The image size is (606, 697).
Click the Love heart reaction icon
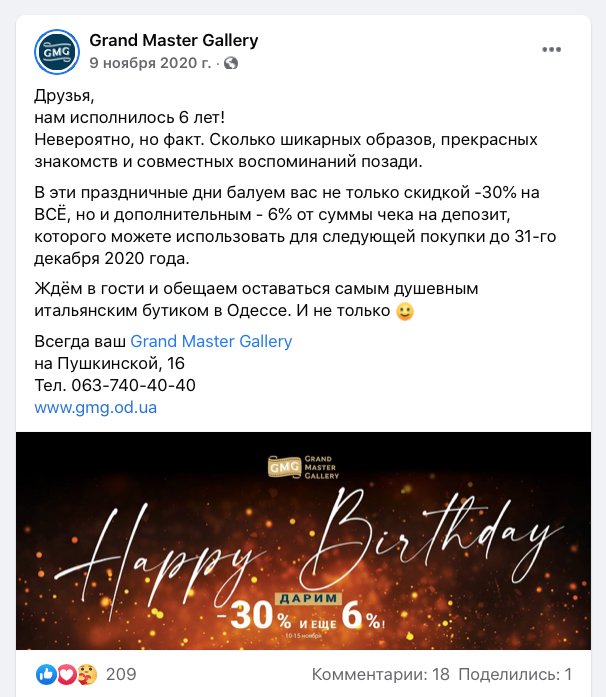point(67,674)
